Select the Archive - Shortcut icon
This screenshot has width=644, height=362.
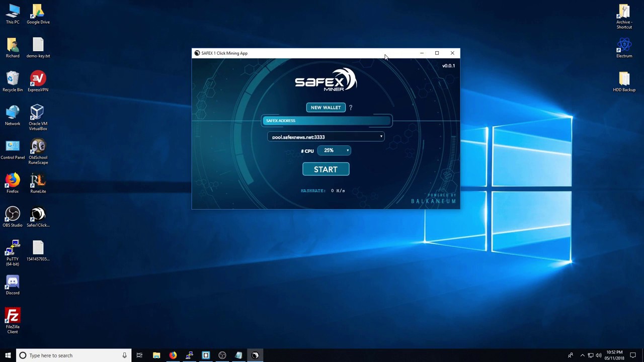624,16
